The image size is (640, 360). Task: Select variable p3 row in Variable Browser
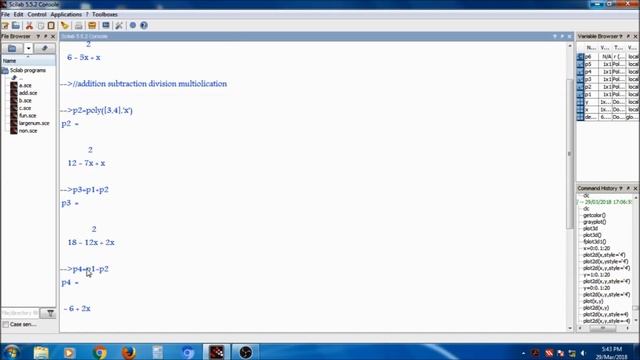[x=608, y=79]
